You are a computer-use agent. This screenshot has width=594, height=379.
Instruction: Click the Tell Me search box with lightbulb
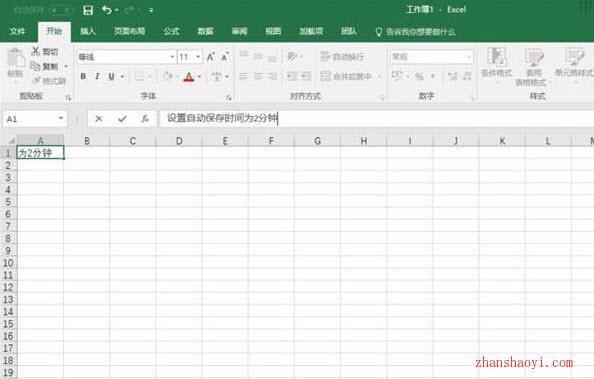(x=415, y=32)
